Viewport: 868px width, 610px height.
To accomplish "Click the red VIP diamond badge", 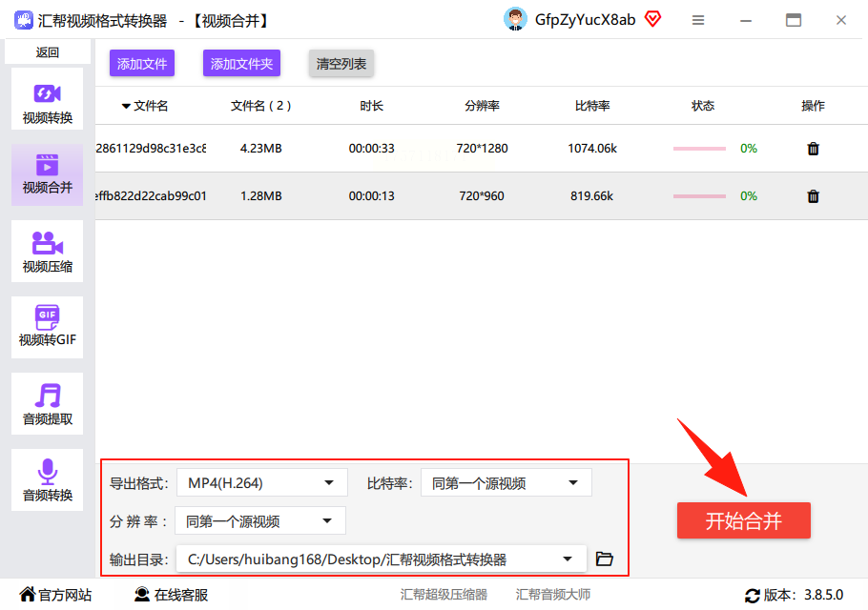I will pyautogui.click(x=653, y=19).
